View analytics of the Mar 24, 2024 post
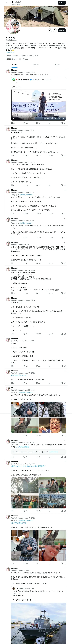The width and height of the screenshot is (72, 644). click(49, 293)
